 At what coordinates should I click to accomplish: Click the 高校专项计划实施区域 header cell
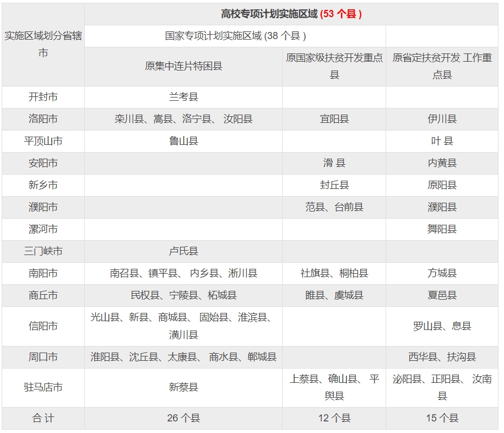[291, 14]
